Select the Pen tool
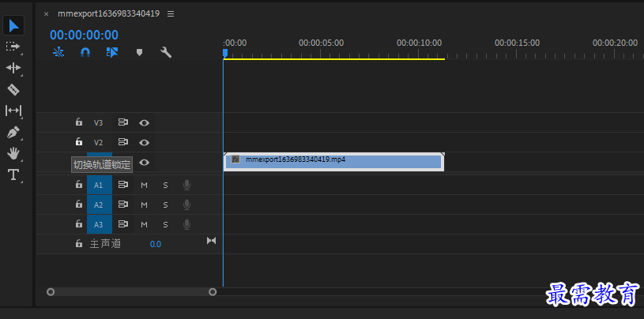This screenshot has height=319, width=644. [x=13, y=132]
